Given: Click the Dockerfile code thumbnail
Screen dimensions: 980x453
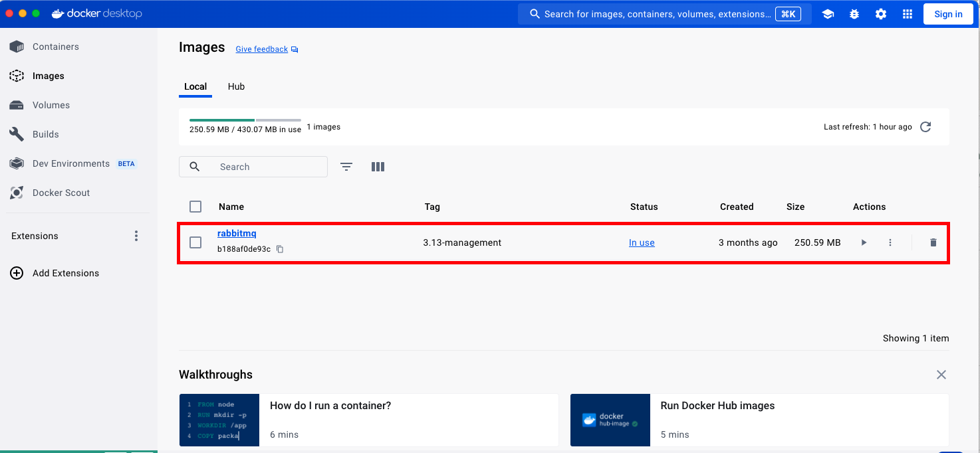Looking at the screenshot, I should tap(219, 420).
